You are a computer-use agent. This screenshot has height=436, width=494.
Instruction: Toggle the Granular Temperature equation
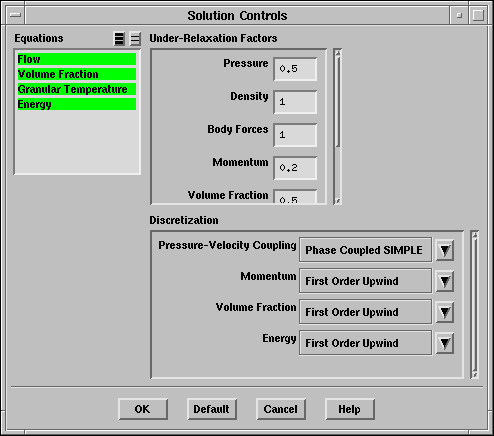coord(77,89)
